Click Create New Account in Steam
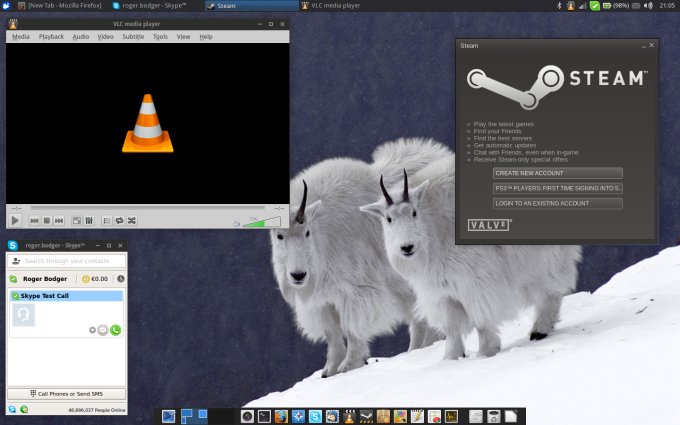This screenshot has width=680, height=425. click(557, 173)
